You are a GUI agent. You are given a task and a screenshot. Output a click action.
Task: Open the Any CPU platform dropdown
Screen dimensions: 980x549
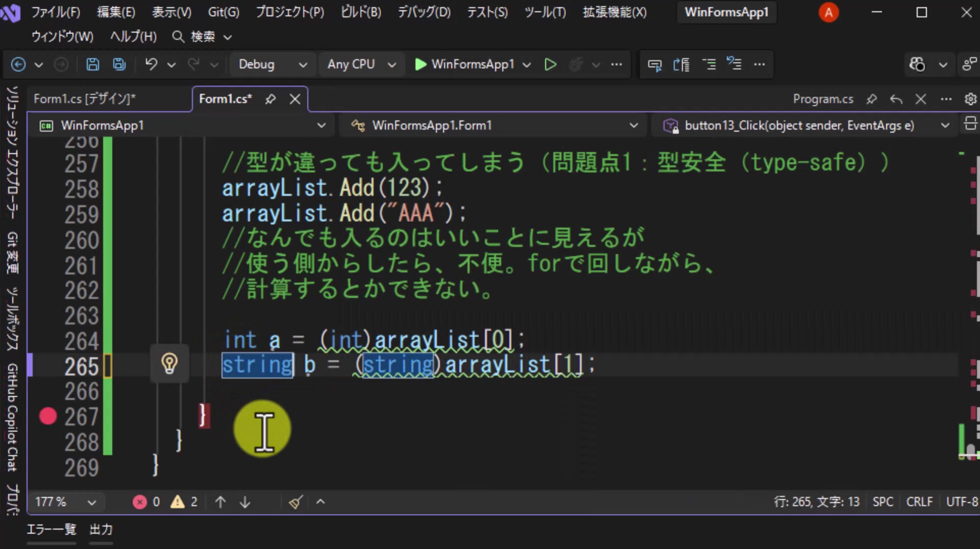point(361,64)
